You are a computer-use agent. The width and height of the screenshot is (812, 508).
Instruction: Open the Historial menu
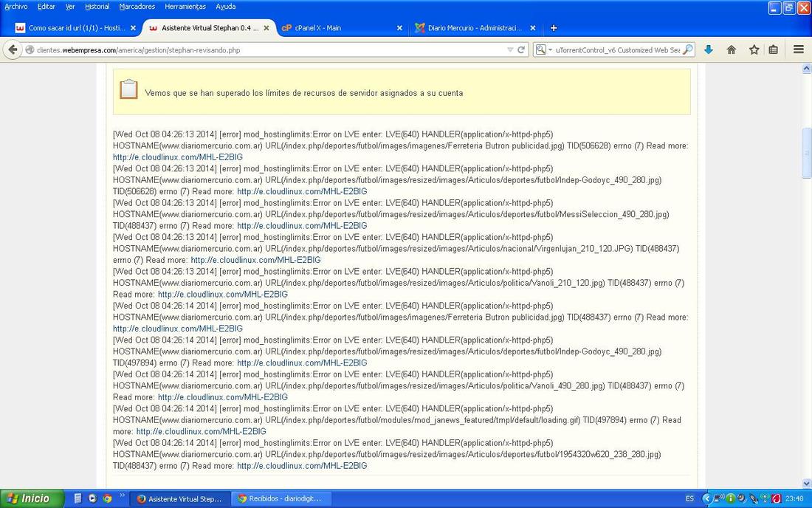pos(97,7)
